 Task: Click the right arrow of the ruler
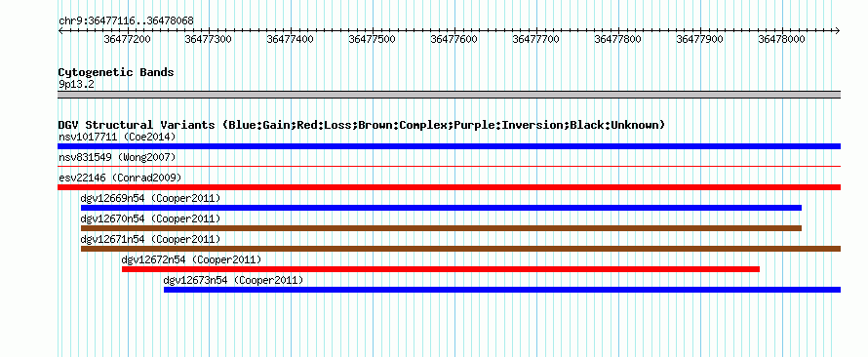coord(838,30)
